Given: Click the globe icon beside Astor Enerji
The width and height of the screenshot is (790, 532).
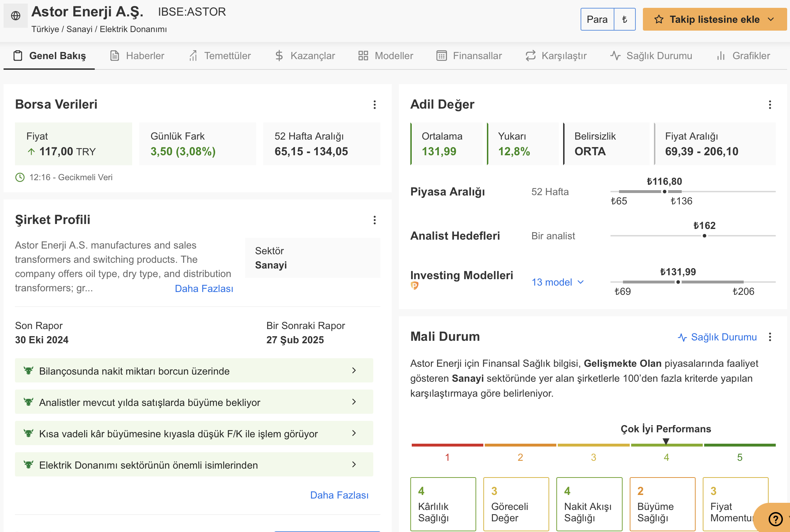Looking at the screenshot, I should coord(16,16).
